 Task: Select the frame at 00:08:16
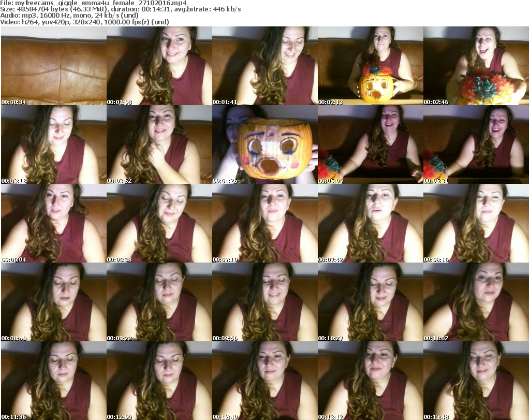[x=476, y=223]
